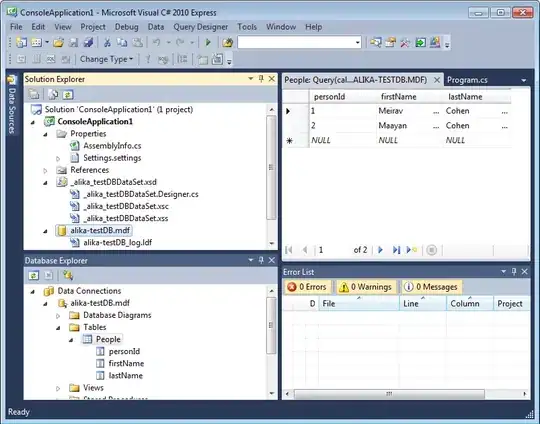The height and width of the screenshot is (424, 540).
Task: Click the Save All icon
Action: pyautogui.click(x=89, y=43)
